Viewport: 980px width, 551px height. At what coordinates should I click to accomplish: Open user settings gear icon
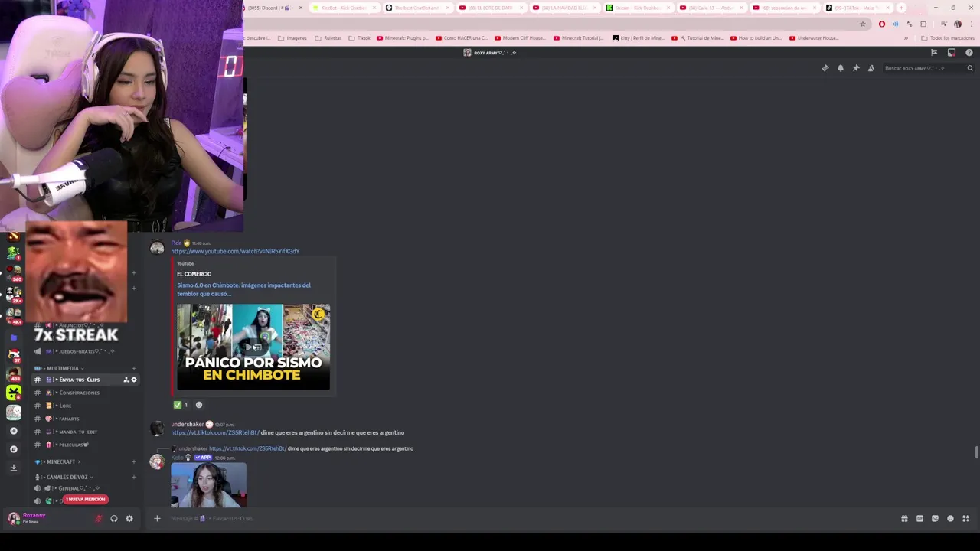click(129, 518)
